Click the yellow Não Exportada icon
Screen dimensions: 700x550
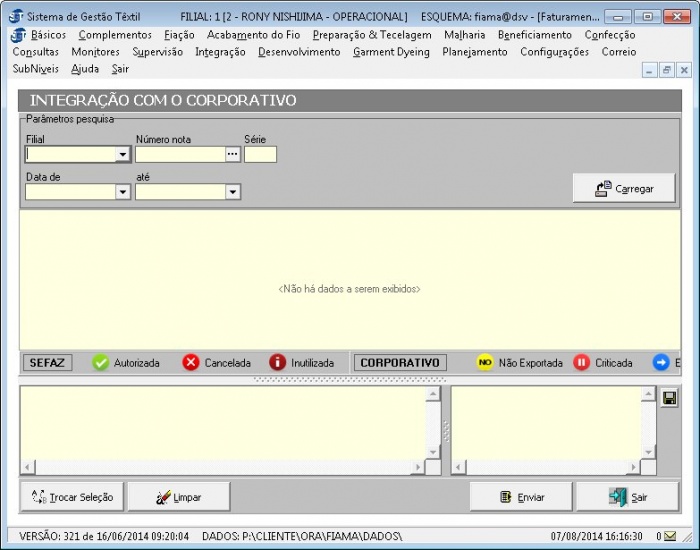(485, 363)
